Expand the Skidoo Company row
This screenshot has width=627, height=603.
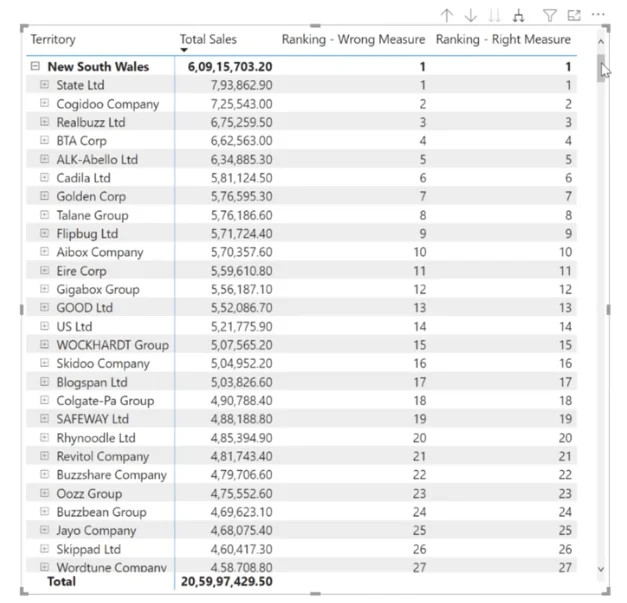click(44, 363)
